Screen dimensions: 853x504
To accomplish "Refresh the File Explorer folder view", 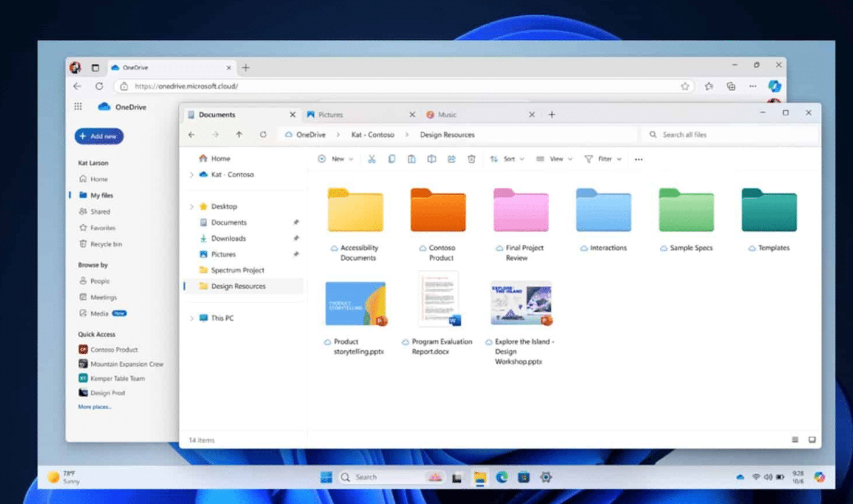I will coord(263,135).
